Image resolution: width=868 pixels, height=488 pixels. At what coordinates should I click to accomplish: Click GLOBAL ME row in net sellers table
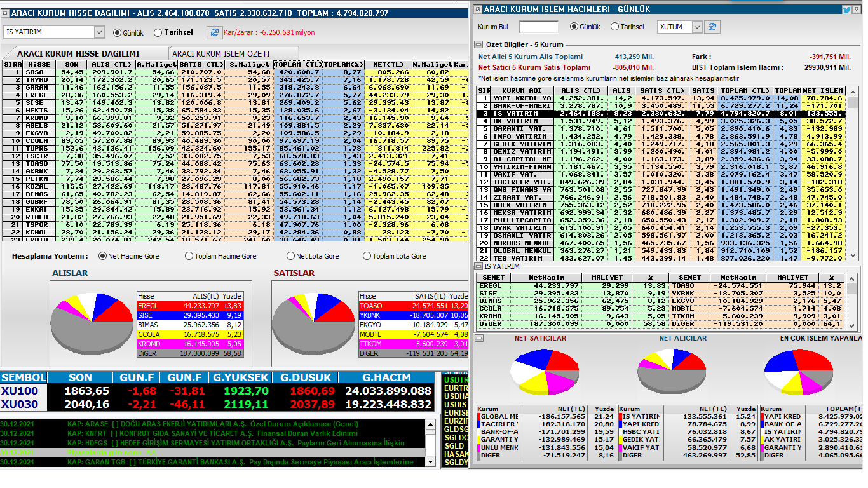click(546, 417)
